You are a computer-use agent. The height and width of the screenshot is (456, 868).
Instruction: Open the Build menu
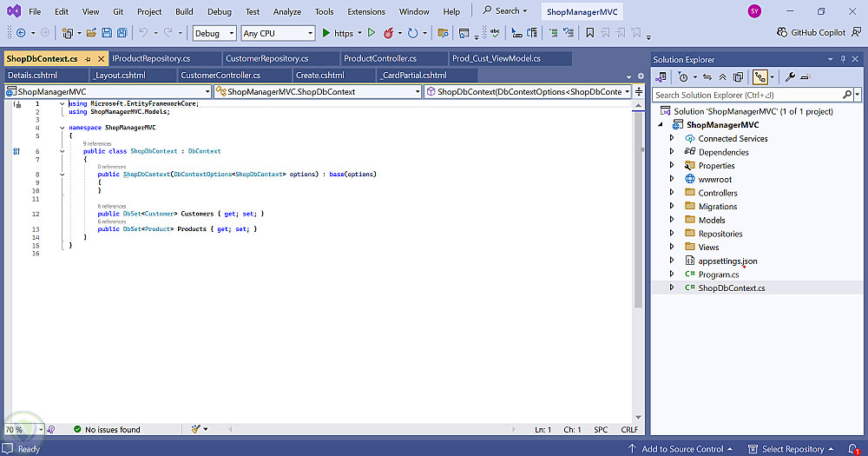(x=184, y=12)
